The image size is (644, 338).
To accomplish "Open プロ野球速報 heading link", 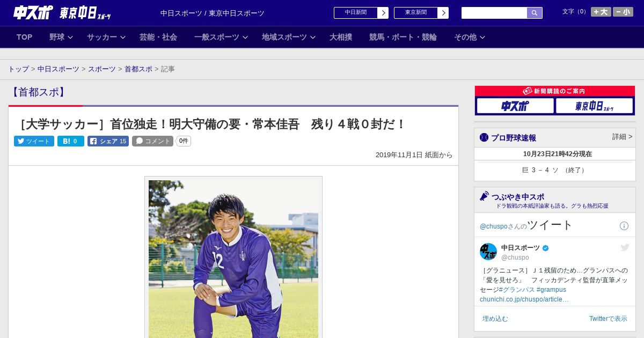I will [514, 138].
